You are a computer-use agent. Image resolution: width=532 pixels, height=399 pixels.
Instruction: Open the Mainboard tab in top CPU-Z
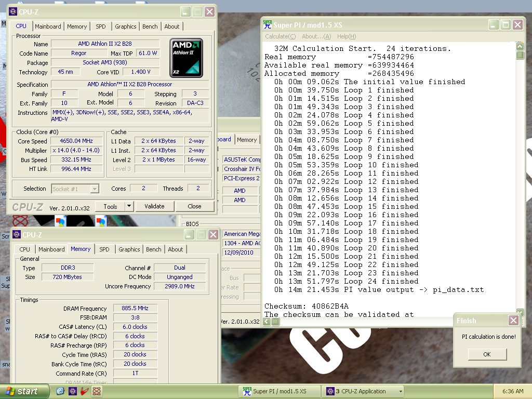click(x=48, y=26)
